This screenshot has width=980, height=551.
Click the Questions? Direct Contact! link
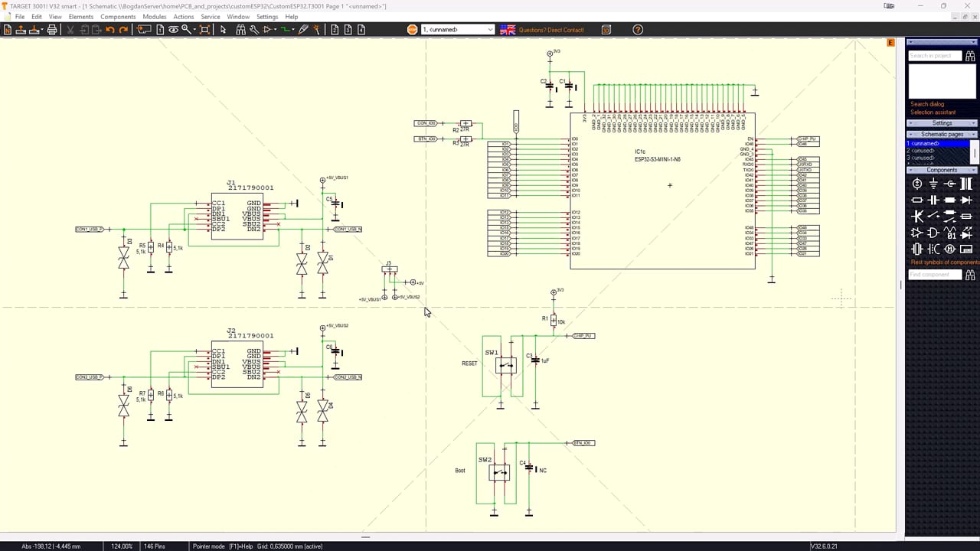(551, 30)
